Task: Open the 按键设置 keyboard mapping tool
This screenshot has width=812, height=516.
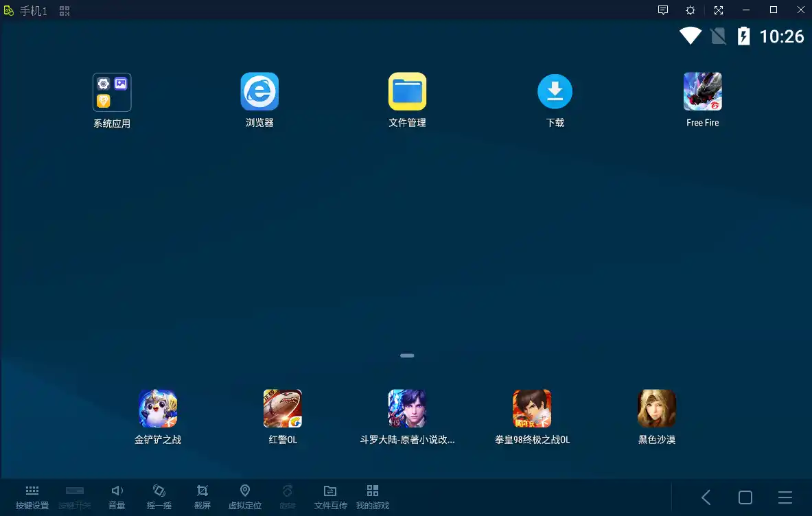Action: click(32, 495)
